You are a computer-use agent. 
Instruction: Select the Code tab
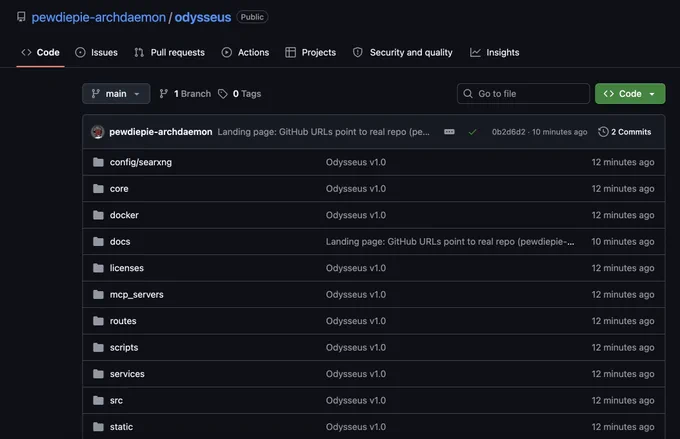click(40, 52)
